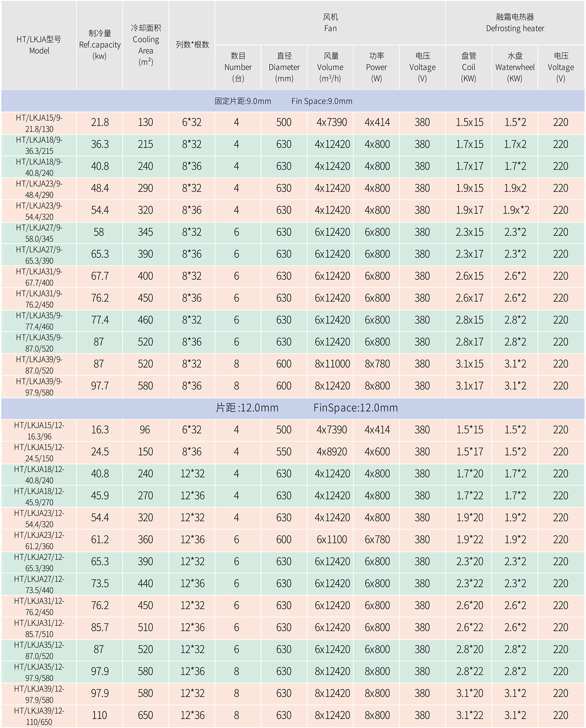The height and width of the screenshot is (728, 586).
Task: Select model "HT/LKJA27/9-58.0/345"
Action: click(39, 233)
